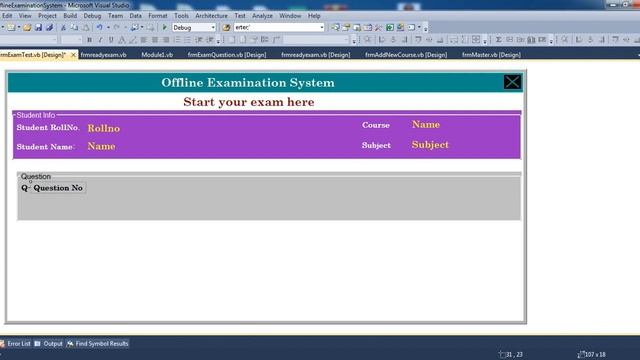The height and width of the screenshot is (360, 640).
Task: Switch to the Module1.vb tab
Action: coord(157,55)
